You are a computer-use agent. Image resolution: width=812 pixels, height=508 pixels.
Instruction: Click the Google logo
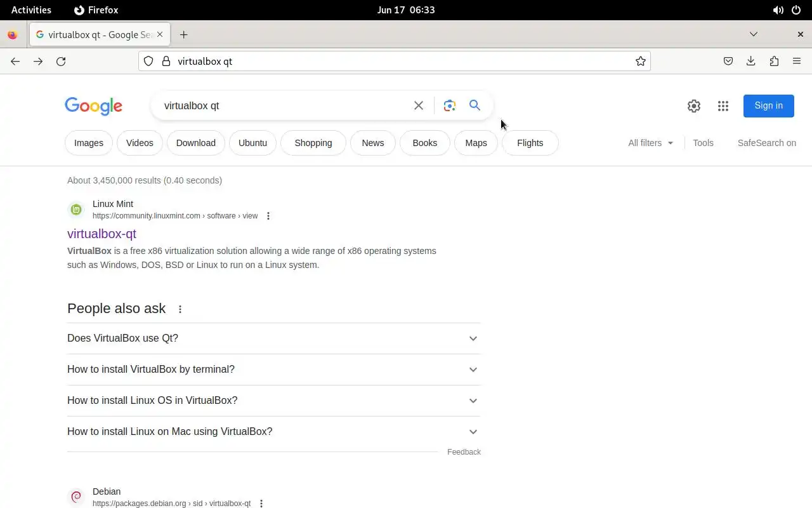tap(93, 106)
